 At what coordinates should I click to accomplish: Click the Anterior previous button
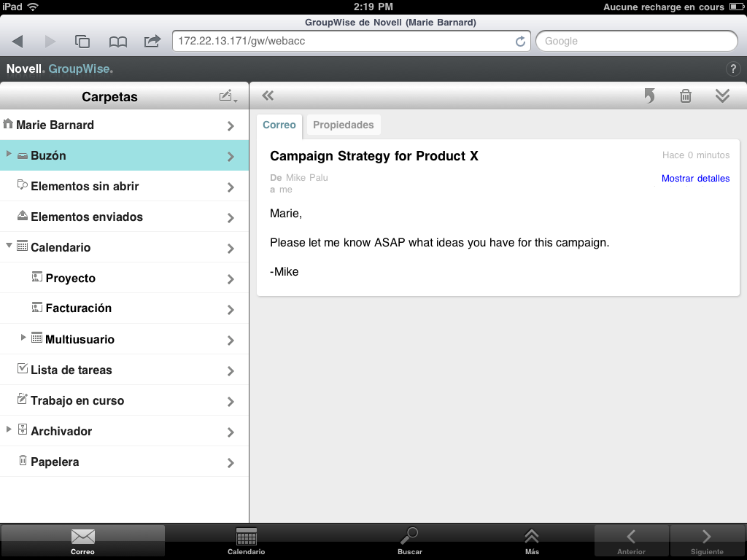pos(631,541)
